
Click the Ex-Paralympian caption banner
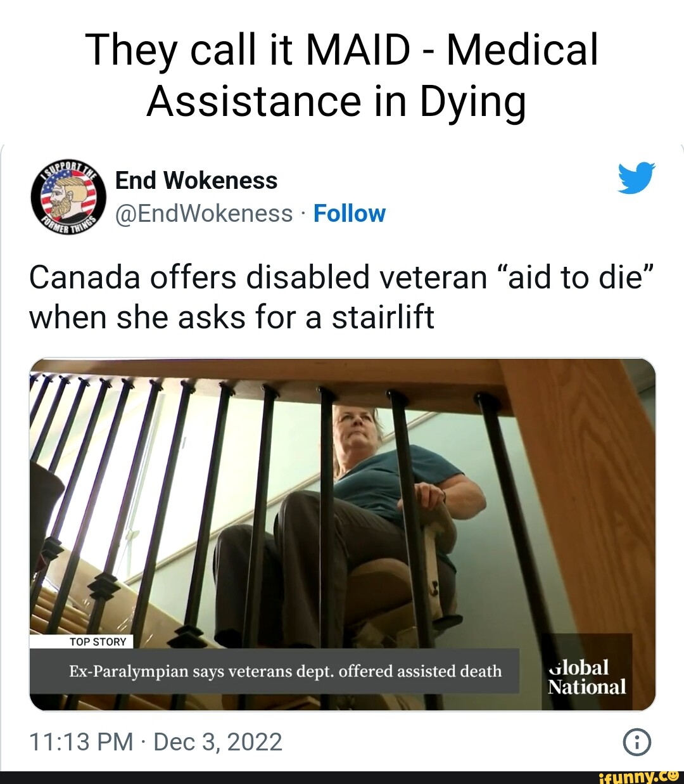pos(274,671)
